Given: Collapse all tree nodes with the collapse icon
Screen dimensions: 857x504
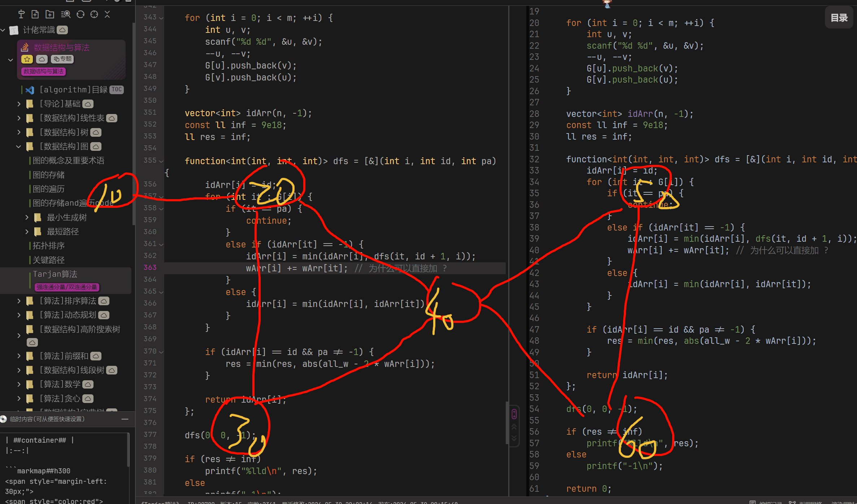Looking at the screenshot, I should (107, 14).
